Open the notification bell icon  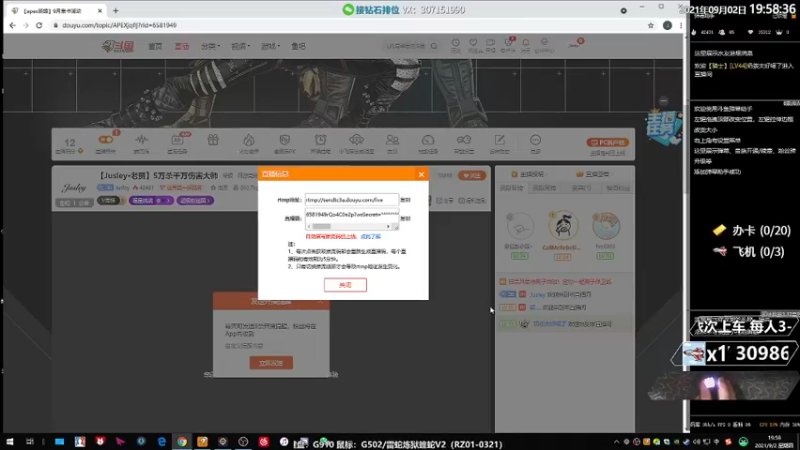click(x=526, y=45)
